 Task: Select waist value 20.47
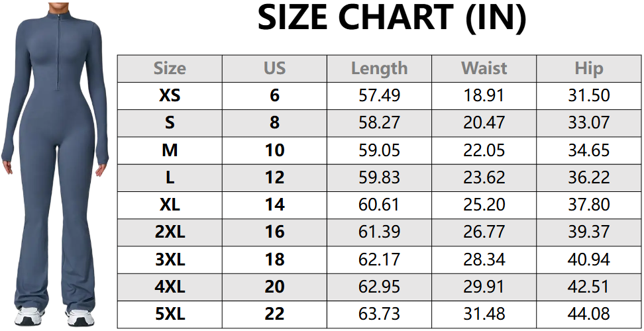(x=484, y=123)
